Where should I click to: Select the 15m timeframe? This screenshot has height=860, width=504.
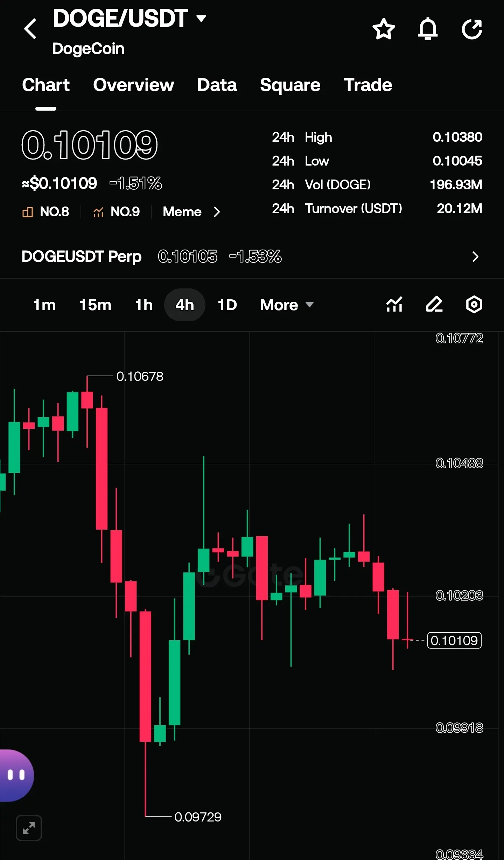point(96,305)
